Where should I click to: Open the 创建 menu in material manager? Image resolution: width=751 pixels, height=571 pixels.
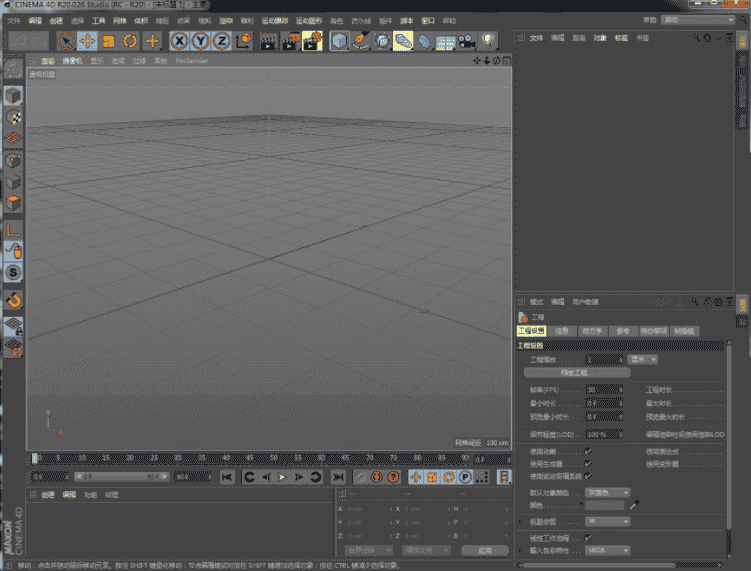pos(48,495)
